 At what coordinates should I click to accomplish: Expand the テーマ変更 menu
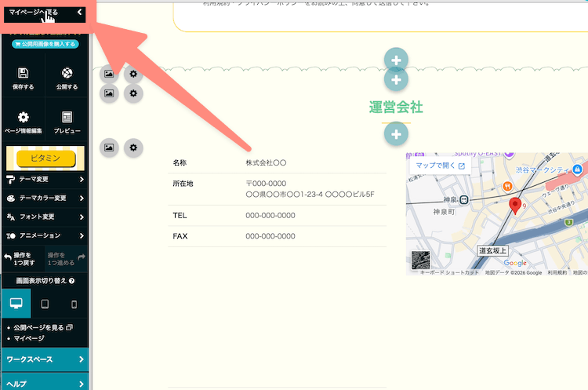point(45,180)
